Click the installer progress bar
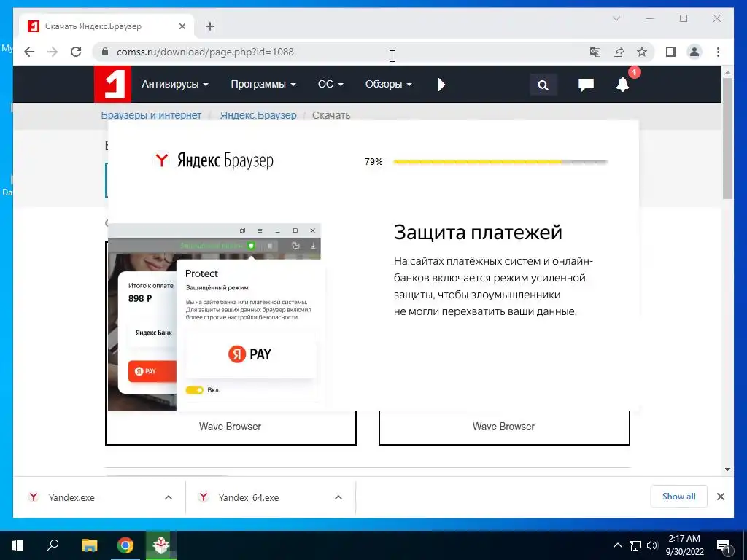Viewport: 747px width, 560px height. pos(500,162)
